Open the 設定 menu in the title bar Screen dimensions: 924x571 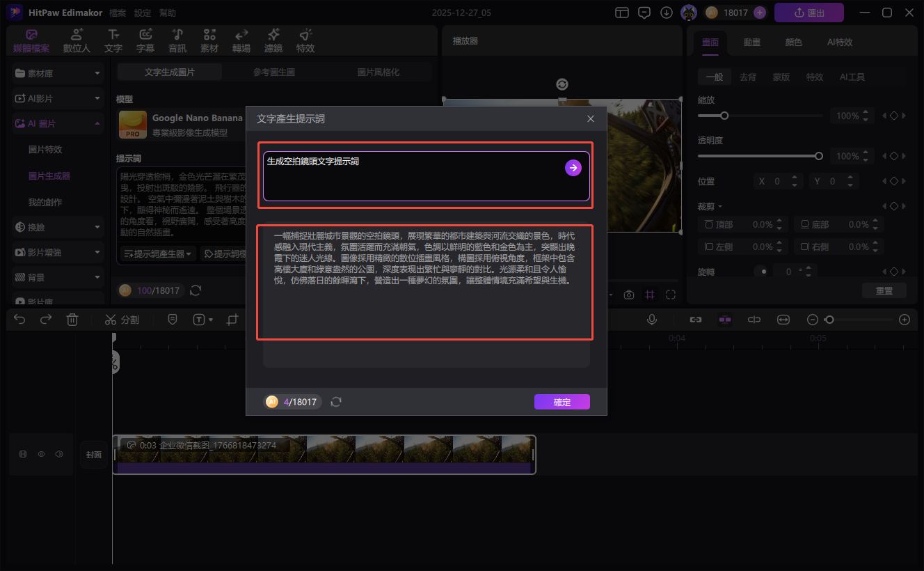tap(142, 13)
